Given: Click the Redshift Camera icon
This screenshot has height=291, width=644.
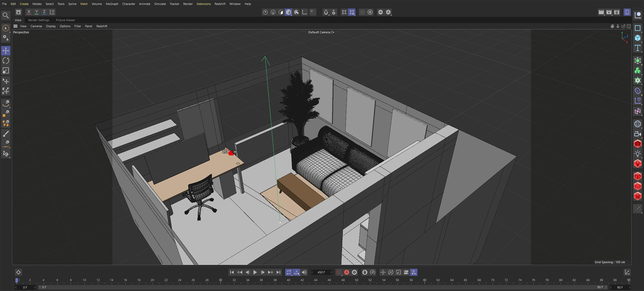Looking at the screenshot, I should tap(638, 144).
